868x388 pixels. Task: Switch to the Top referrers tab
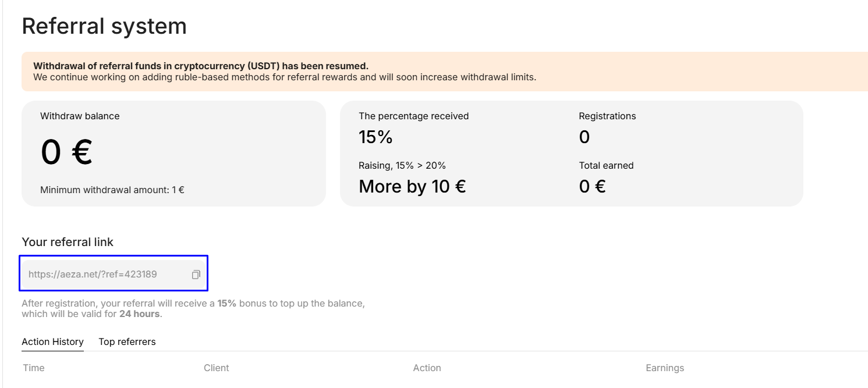pyautogui.click(x=127, y=341)
